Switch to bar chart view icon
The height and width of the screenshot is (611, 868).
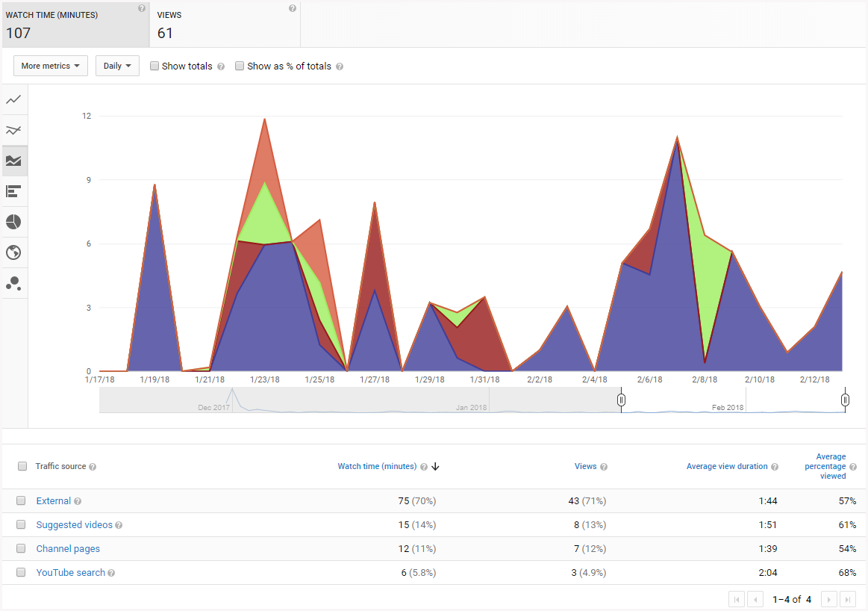(13, 191)
